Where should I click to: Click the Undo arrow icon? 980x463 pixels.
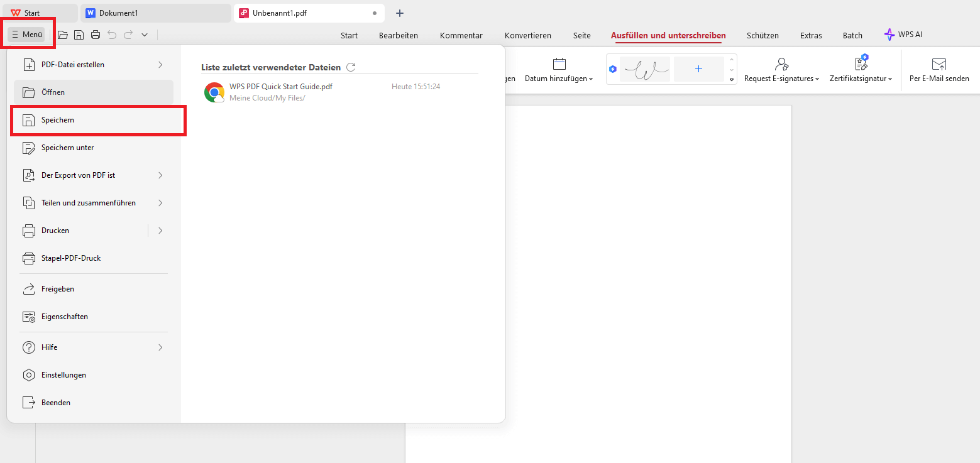coord(113,35)
